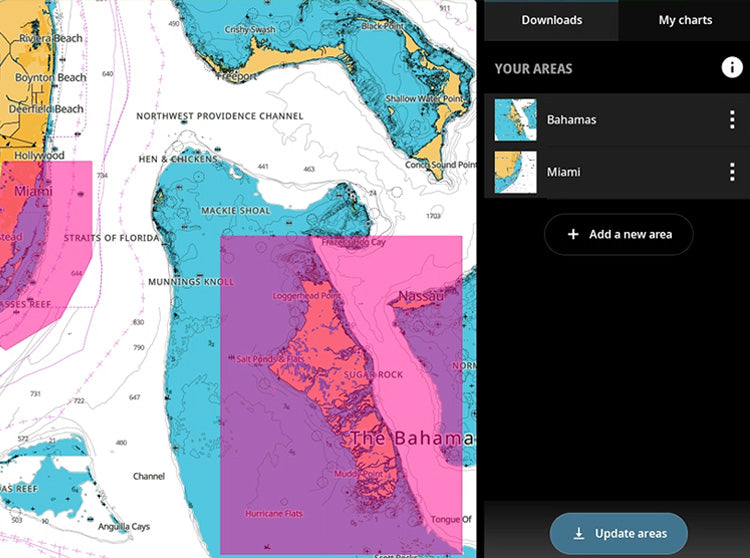Select the Downloads tab
Screen dimensions: 750x558
point(552,20)
